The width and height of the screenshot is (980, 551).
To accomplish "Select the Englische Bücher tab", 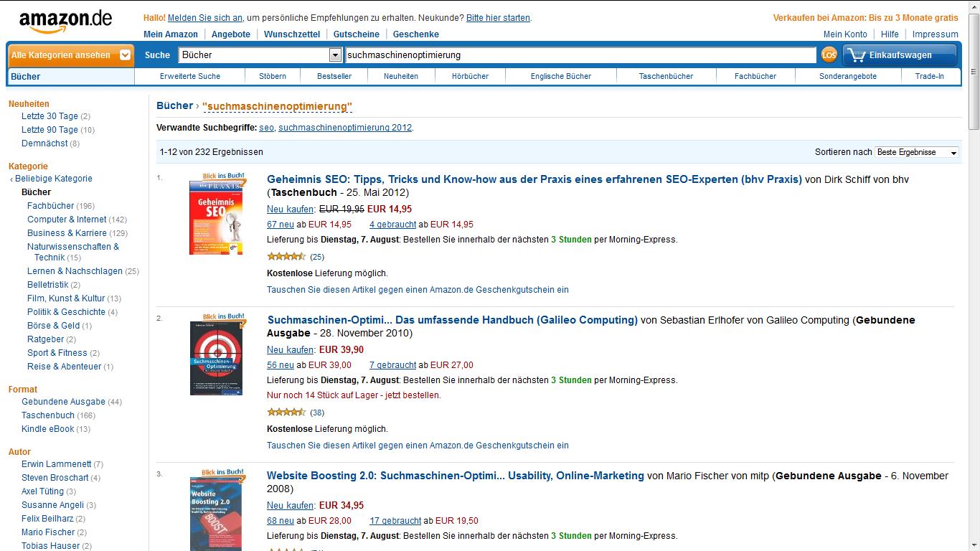I will pyautogui.click(x=561, y=76).
